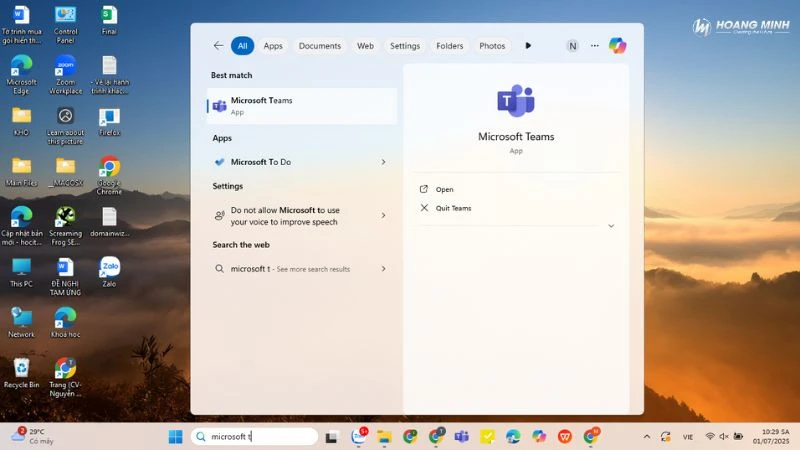Switch to the Web search filter

coord(365,45)
